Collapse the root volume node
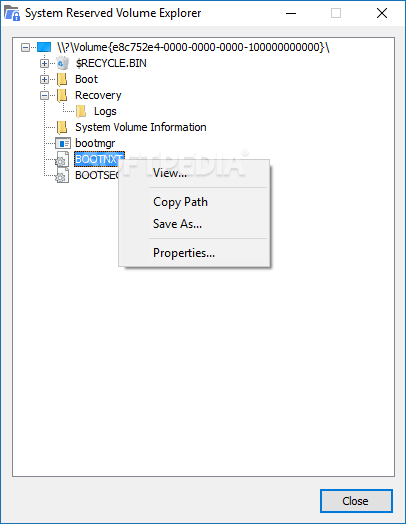This screenshot has width=406, height=524. coord(25,47)
